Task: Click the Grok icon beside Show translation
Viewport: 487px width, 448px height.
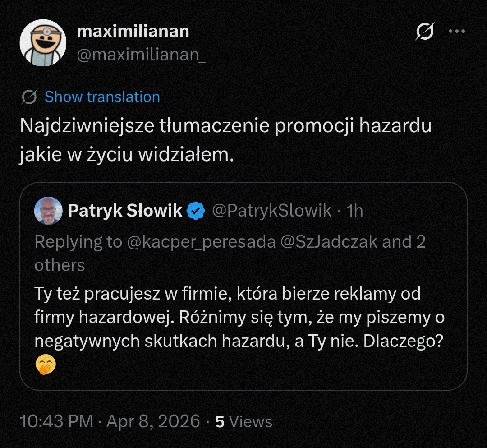Action: (x=29, y=97)
